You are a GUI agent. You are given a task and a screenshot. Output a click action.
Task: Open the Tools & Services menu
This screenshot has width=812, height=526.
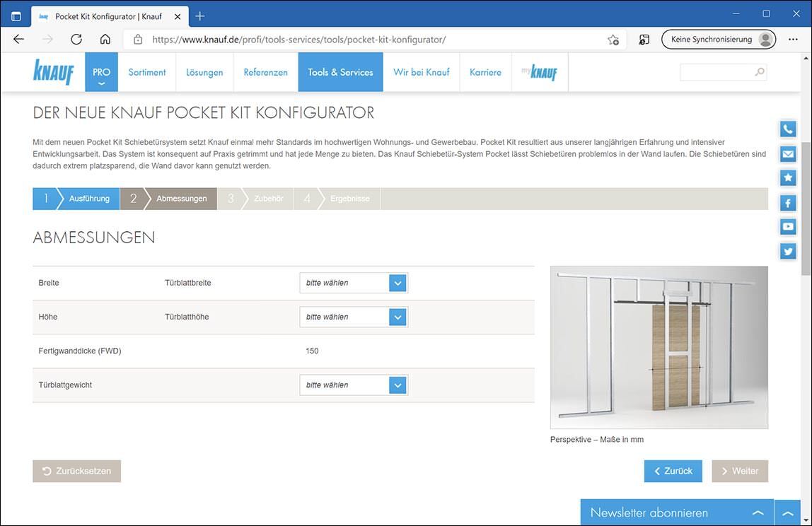[x=340, y=72]
